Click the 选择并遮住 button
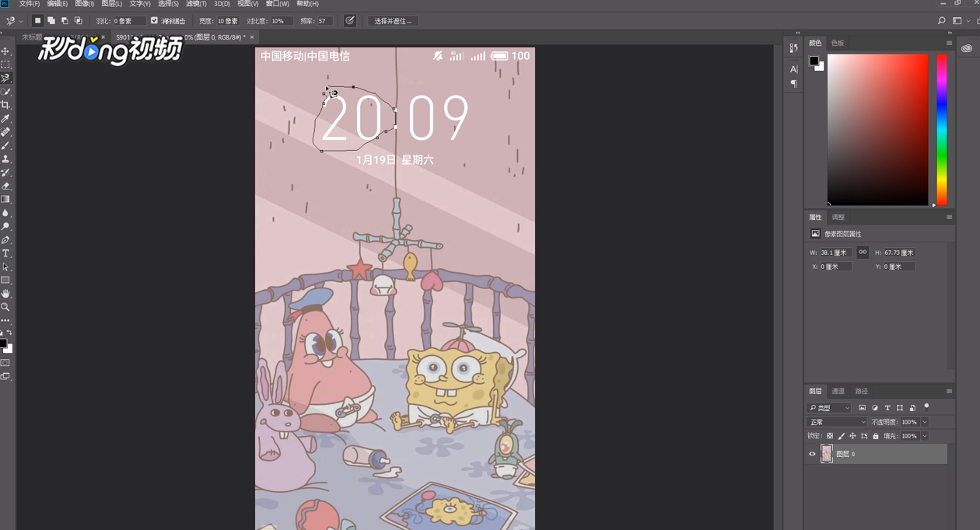Image resolution: width=980 pixels, height=530 pixels. tap(394, 21)
